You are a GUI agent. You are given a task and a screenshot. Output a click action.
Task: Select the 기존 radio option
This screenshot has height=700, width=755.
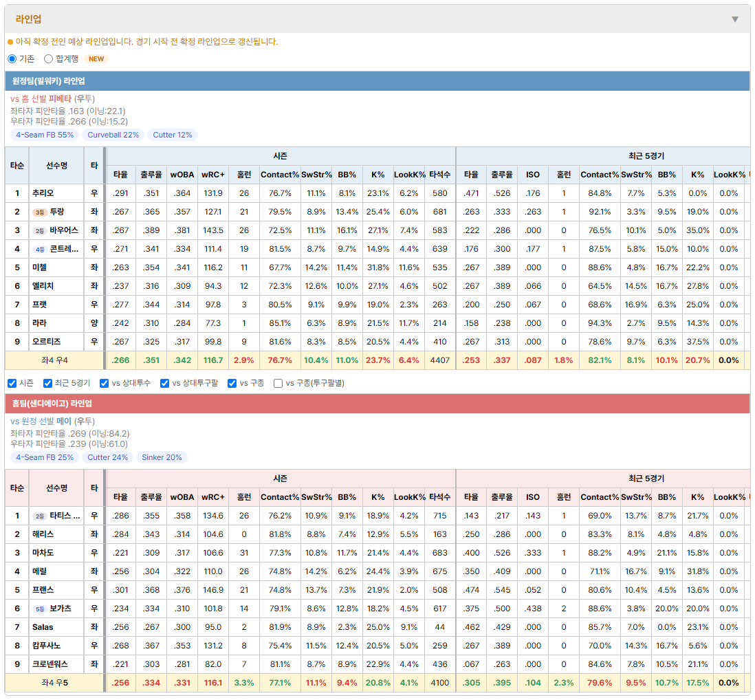12,58
